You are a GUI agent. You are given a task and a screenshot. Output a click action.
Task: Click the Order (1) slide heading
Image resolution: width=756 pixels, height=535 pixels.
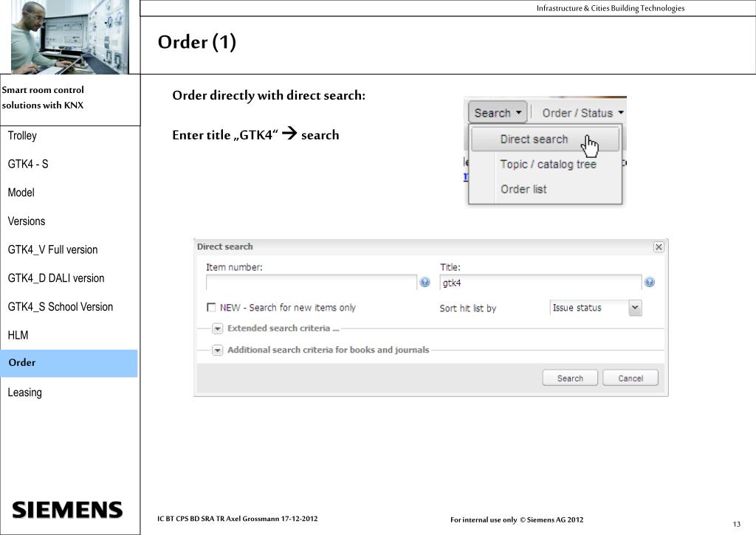(x=196, y=42)
